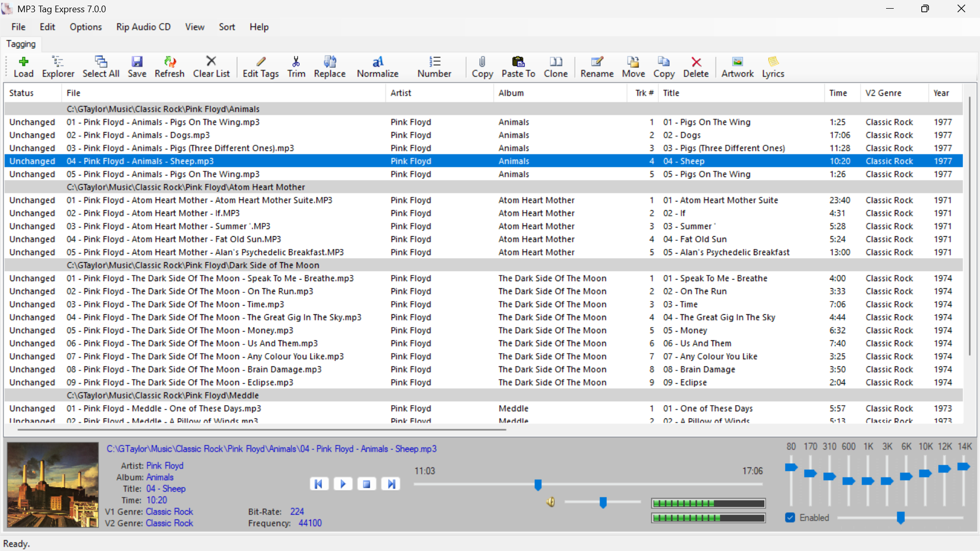Screen dimensions: 980x551
Task: Skip to previous track in player
Action: tap(318, 484)
